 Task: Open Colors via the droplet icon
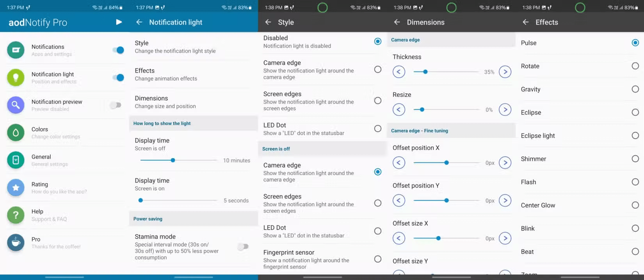(16, 133)
